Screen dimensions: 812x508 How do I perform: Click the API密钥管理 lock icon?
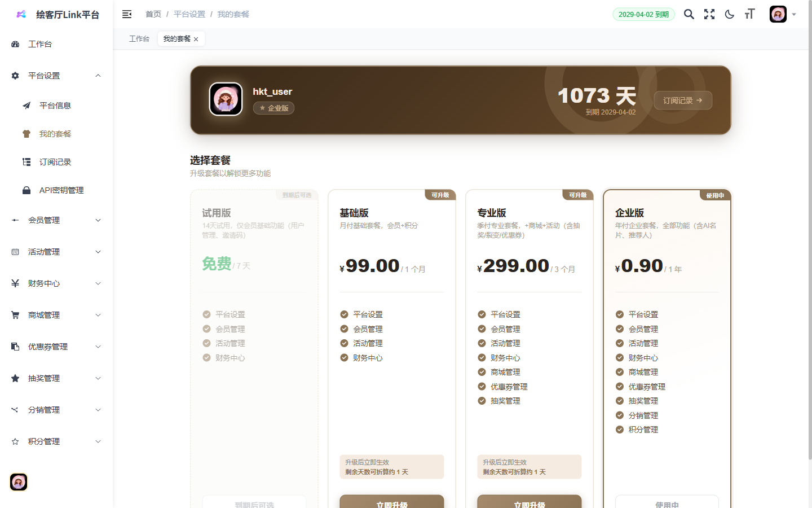26,190
